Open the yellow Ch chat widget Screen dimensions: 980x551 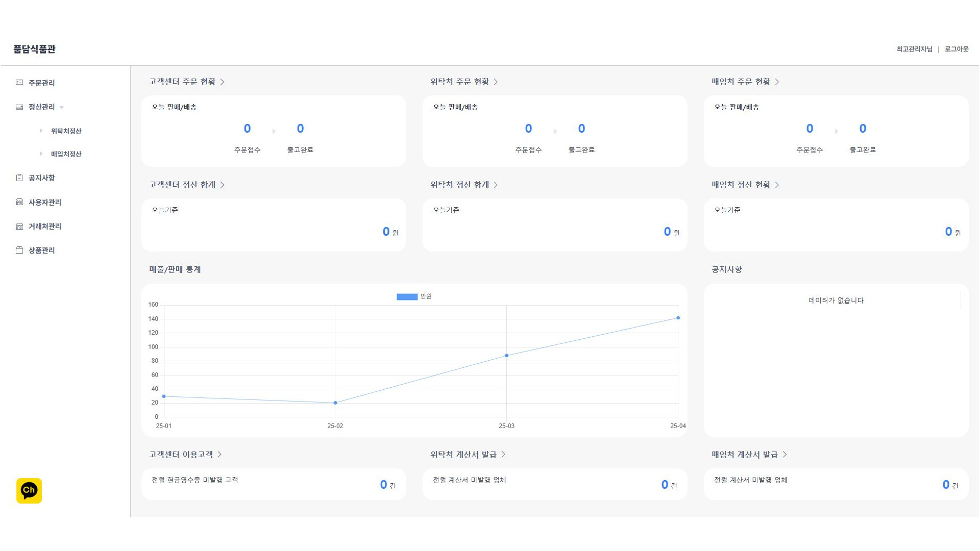coord(29,491)
